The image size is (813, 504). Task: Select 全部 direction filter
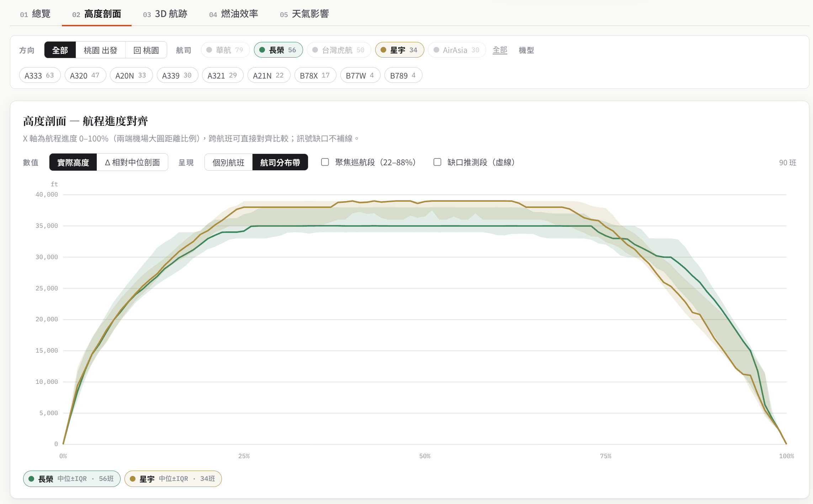tap(60, 50)
